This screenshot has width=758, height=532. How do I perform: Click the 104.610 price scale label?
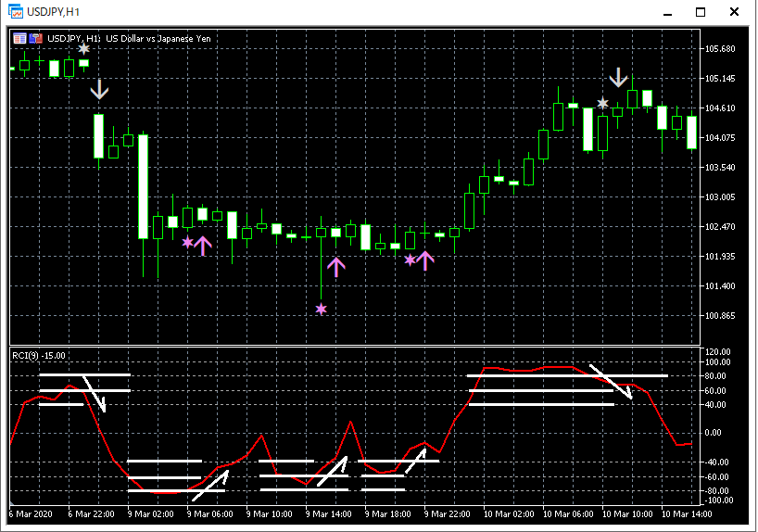(720, 108)
